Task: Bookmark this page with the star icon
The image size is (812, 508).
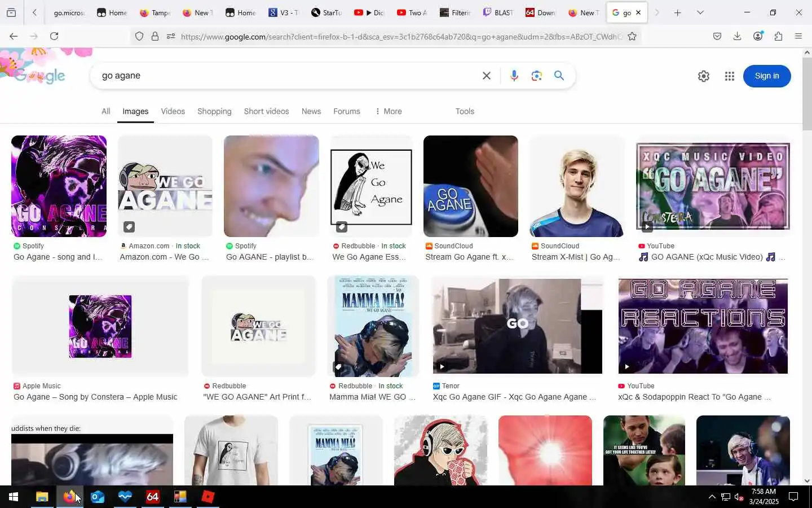Action: pos(632,36)
